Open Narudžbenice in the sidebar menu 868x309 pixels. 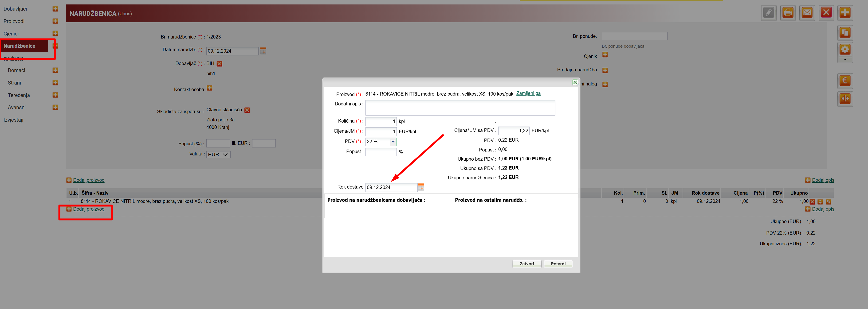pyautogui.click(x=20, y=46)
